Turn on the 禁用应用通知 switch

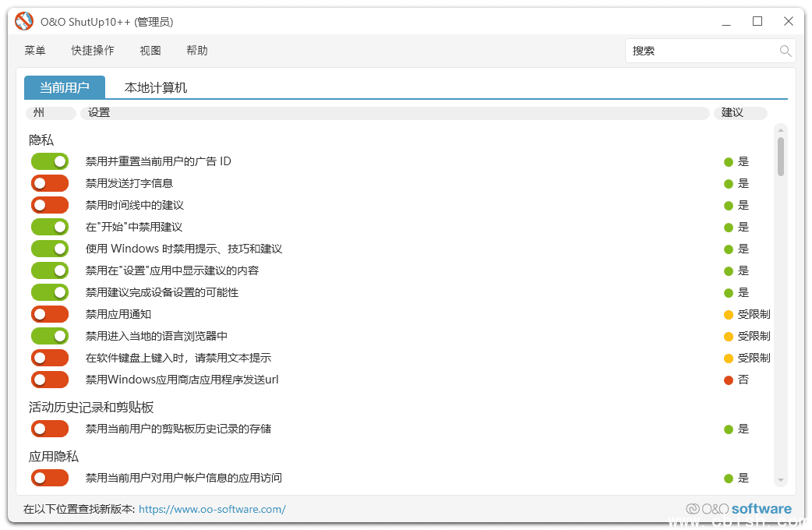(50, 314)
